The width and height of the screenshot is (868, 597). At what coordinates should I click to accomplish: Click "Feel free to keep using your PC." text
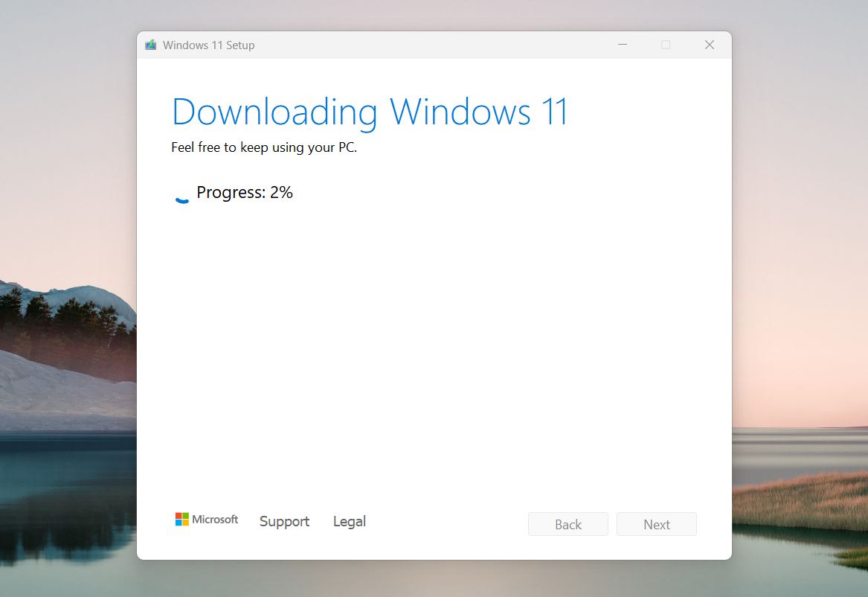(x=264, y=147)
